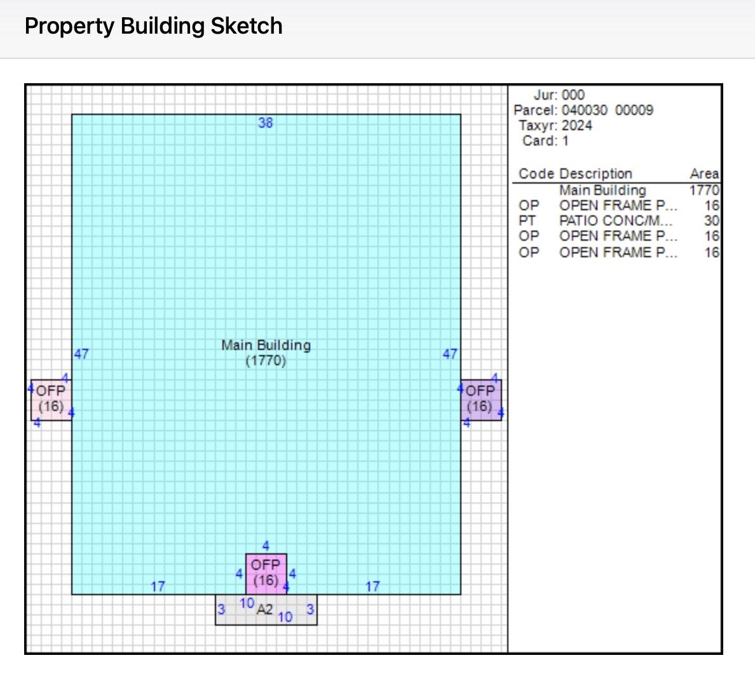Select the "Jur: 000" text
The image size is (755, 700).
[x=559, y=95]
